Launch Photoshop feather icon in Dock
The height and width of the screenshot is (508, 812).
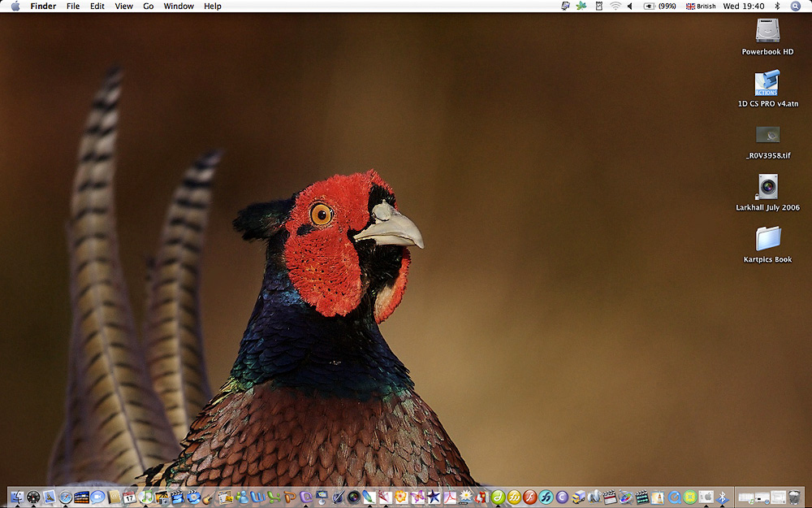click(x=369, y=497)
